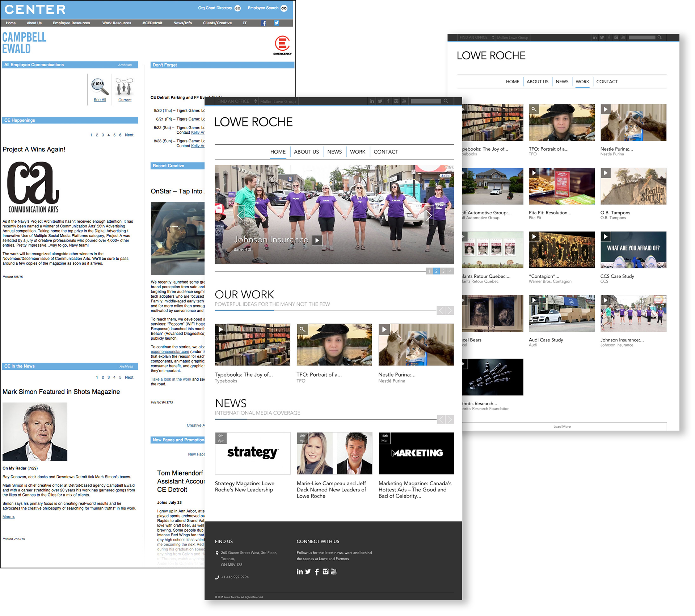Click previous arrow in News section
Screen dimensions: 695x616
[441, 419]
